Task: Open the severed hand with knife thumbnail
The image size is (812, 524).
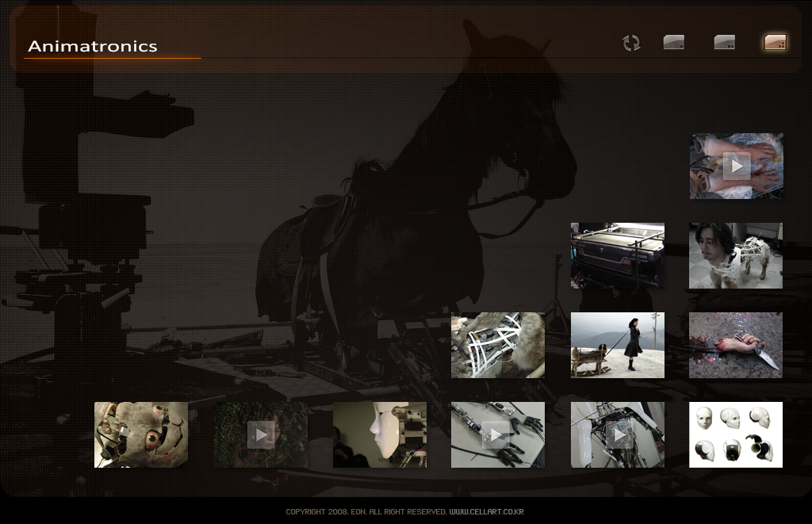Action: 736,345
